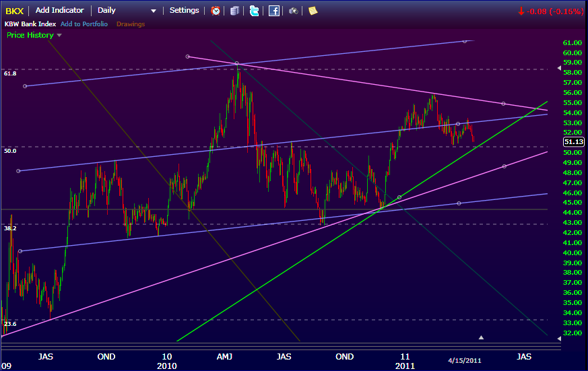The height and width of the screenshot is (371, 588).
Task: Click the 51.13 current price tag
Action: [x=574, y=141]
